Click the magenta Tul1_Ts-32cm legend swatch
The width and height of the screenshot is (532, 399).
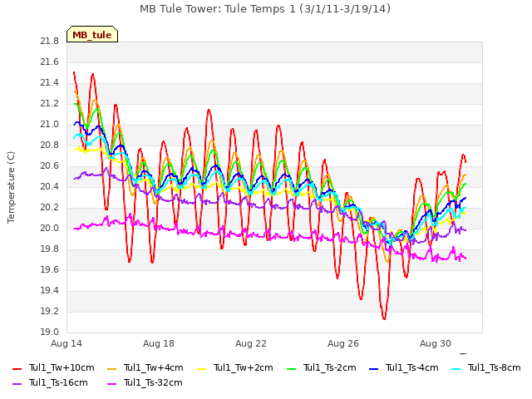click(111, 383)
